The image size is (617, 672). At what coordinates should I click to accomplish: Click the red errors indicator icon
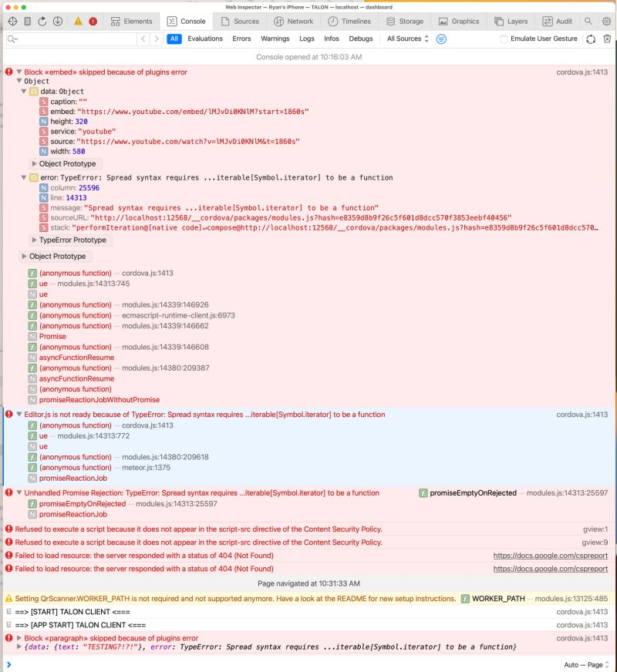point(93,21)
